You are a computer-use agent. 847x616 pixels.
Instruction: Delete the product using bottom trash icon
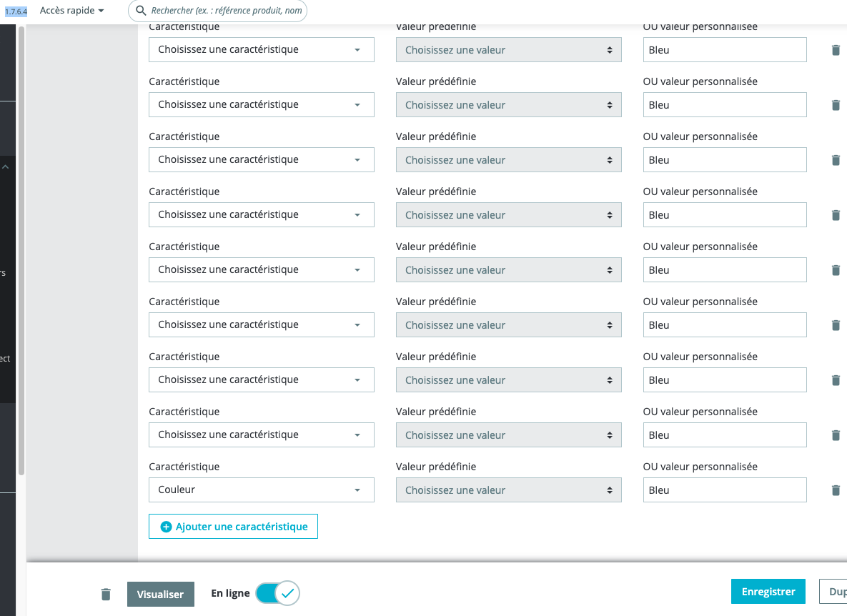(x=106, y=594)
